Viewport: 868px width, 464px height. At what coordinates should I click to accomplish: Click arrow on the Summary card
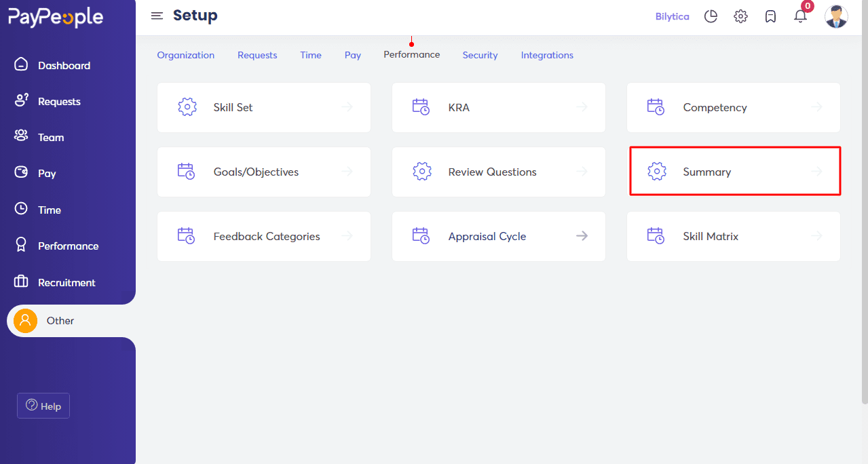pos(817,172)
